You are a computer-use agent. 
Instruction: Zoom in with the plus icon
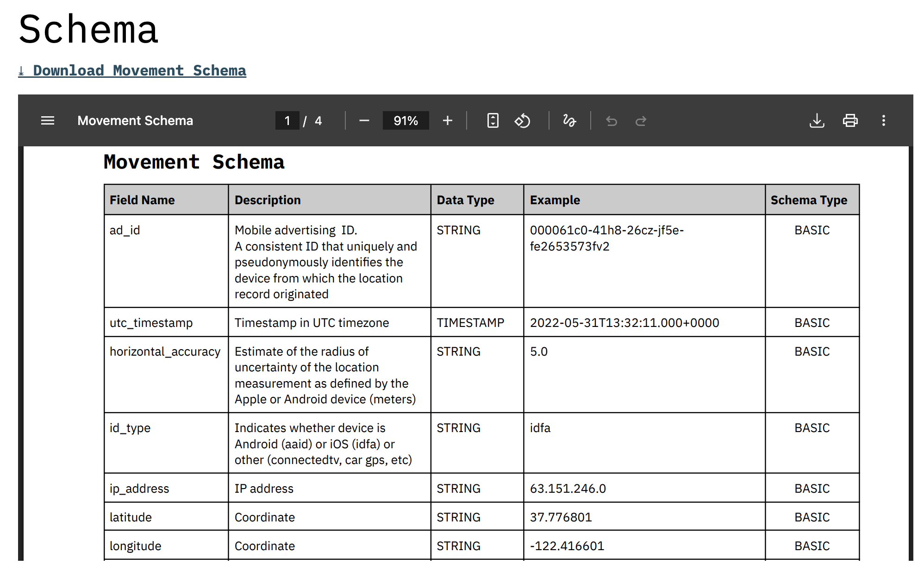(447, 121)
